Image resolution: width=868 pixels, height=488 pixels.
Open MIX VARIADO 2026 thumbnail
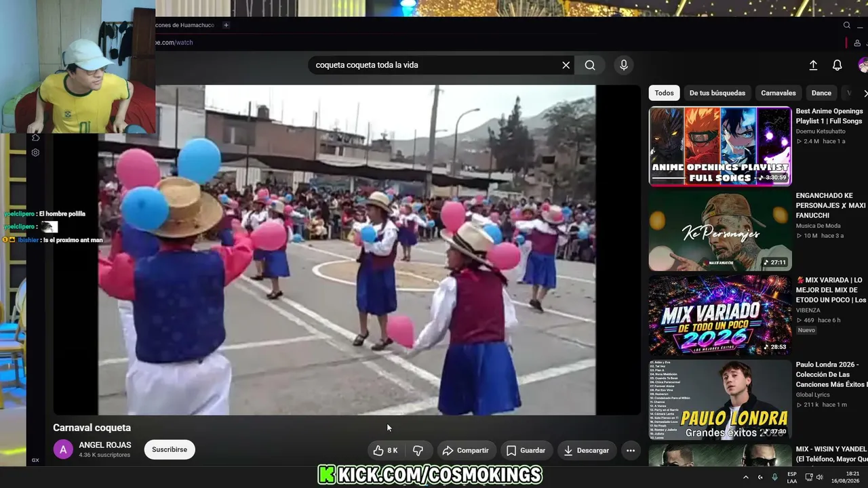click(720, 315)
